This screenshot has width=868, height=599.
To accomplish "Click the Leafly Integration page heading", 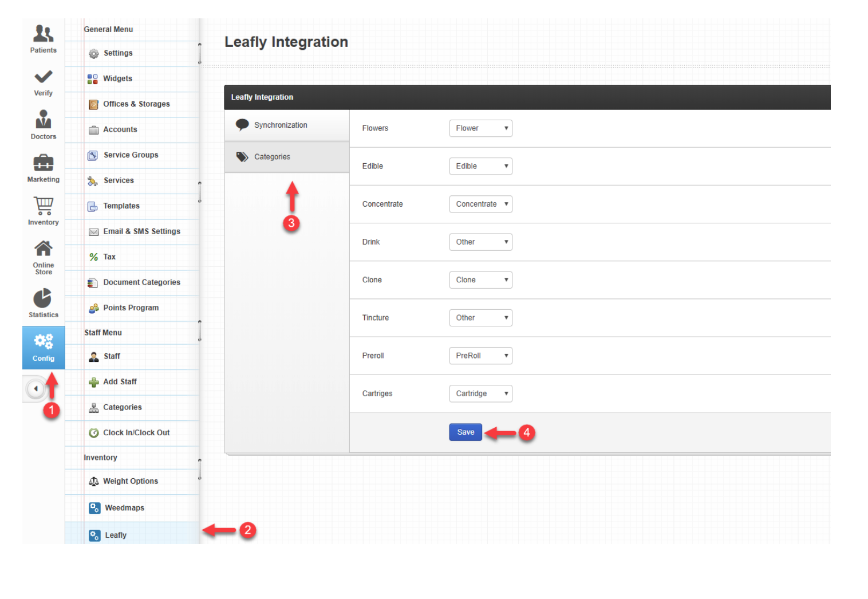I will (x=286, y=42).
